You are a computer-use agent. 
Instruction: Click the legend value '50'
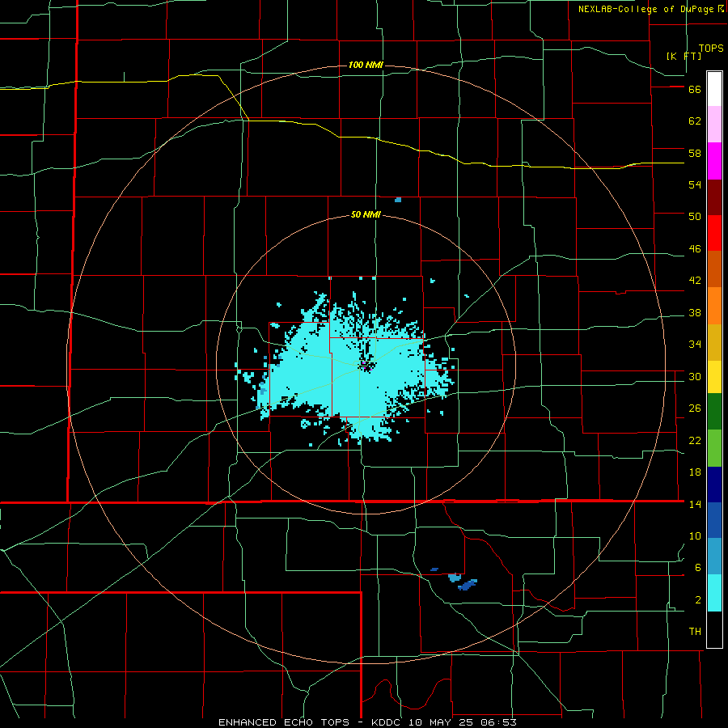point(695,217)
